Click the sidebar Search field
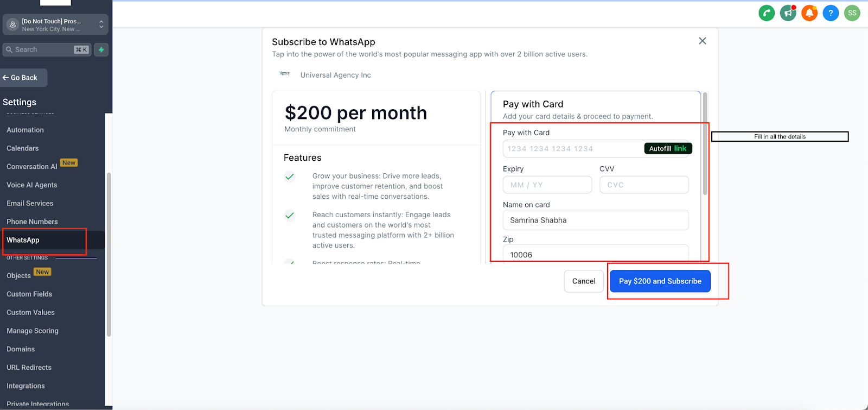Image resolution: width=868 pixels, height=410 pixels. [x=47, y=49]
